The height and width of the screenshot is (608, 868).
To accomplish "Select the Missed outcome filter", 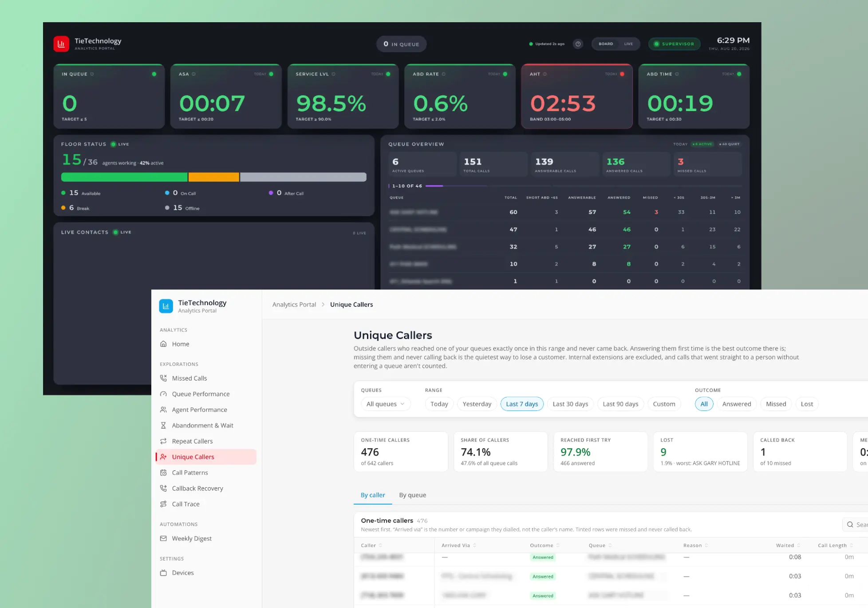I will click(x=776, y=404).
